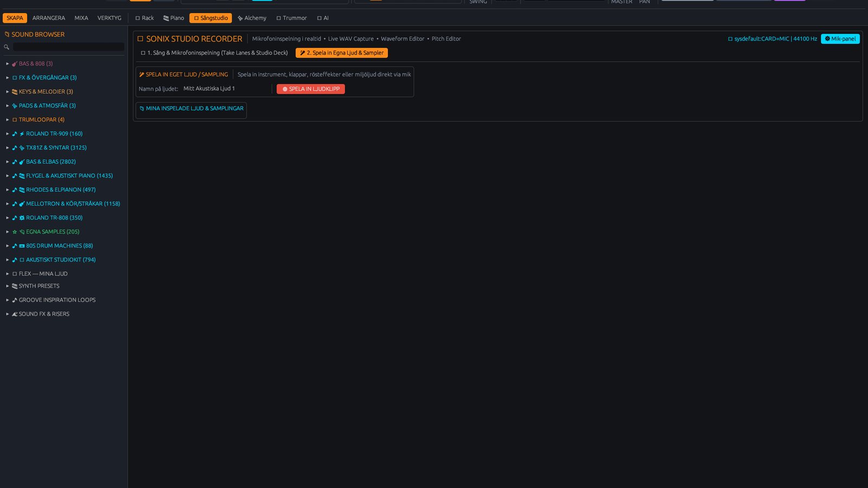The height and width of the screenshot is (488, 868).
Task: Click the lightning icon beside ROLAND TR-909
Action: [x=22, y=134]
